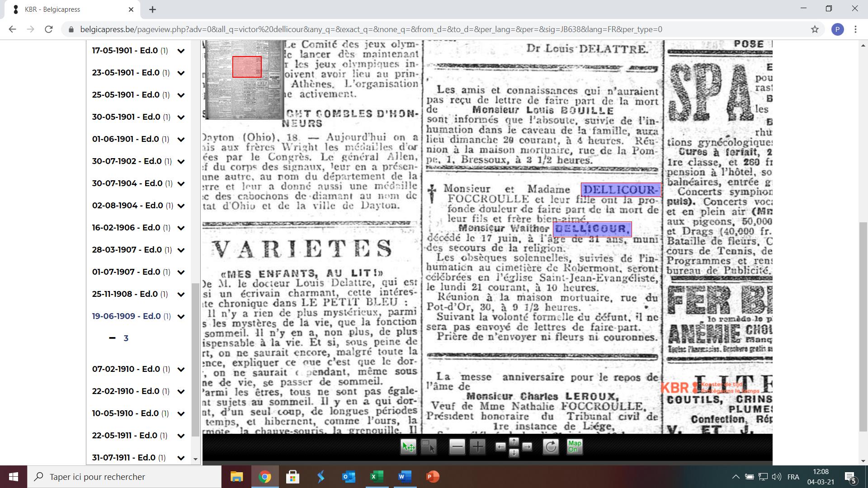This screenshot has height=488, width=868.
Task: Pan the newspaper view down
Action: [x=514, y=453]
